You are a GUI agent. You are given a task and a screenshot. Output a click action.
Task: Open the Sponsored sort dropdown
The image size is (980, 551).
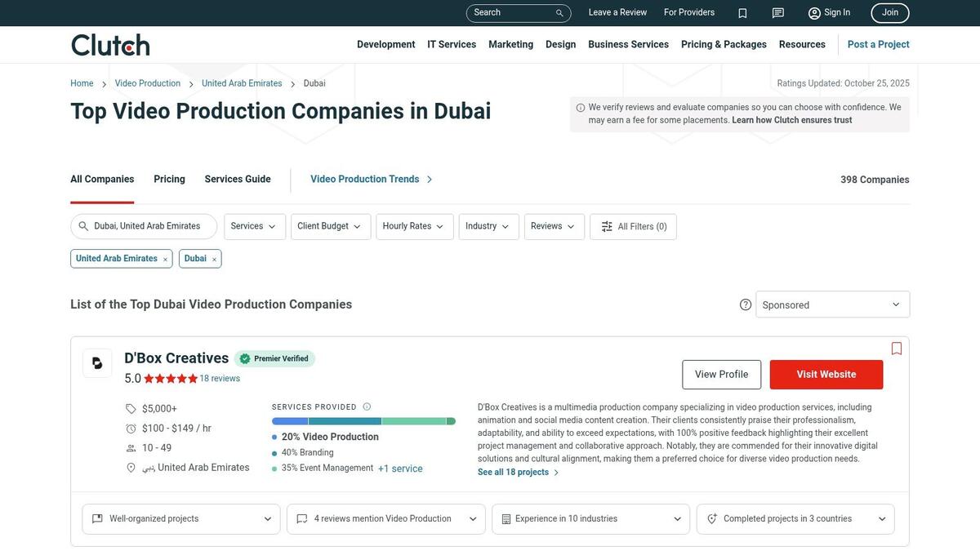coord(832,304)
